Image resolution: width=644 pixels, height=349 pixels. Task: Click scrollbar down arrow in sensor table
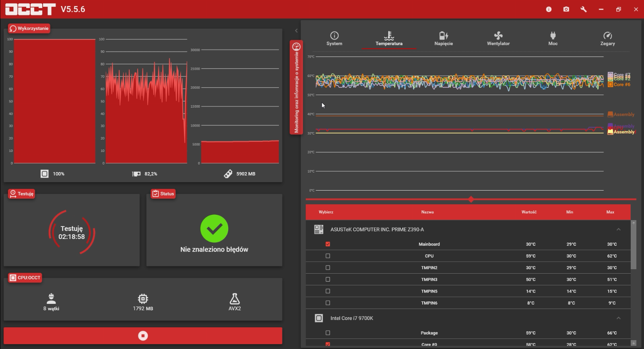[634, 343]
